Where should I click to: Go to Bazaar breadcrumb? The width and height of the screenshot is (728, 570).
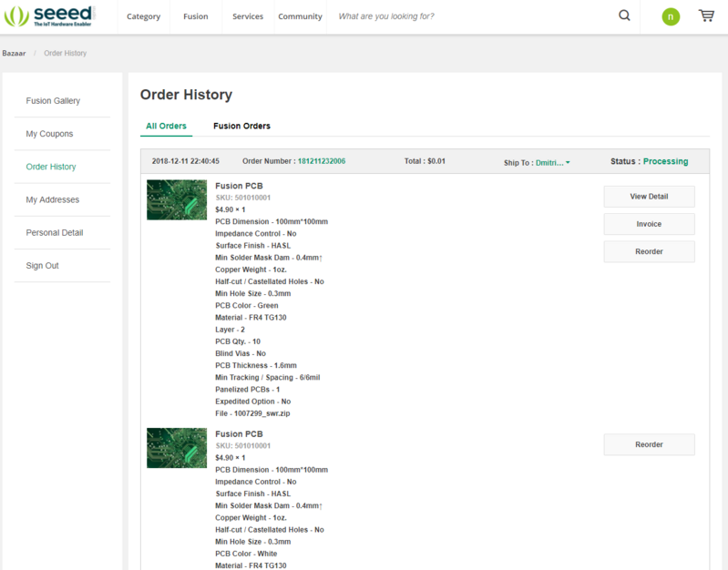14,53
